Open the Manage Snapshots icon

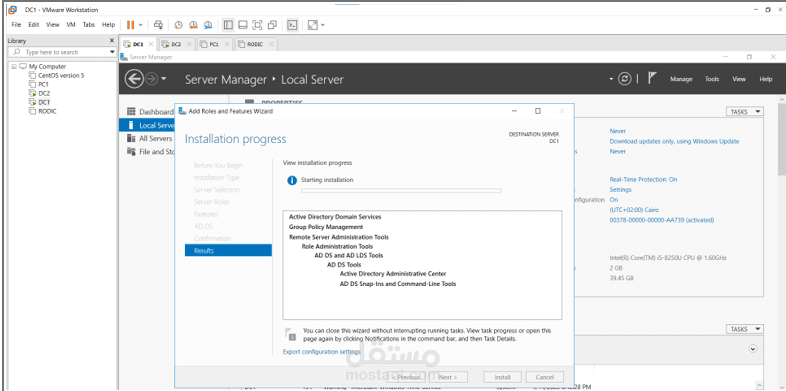208,25
